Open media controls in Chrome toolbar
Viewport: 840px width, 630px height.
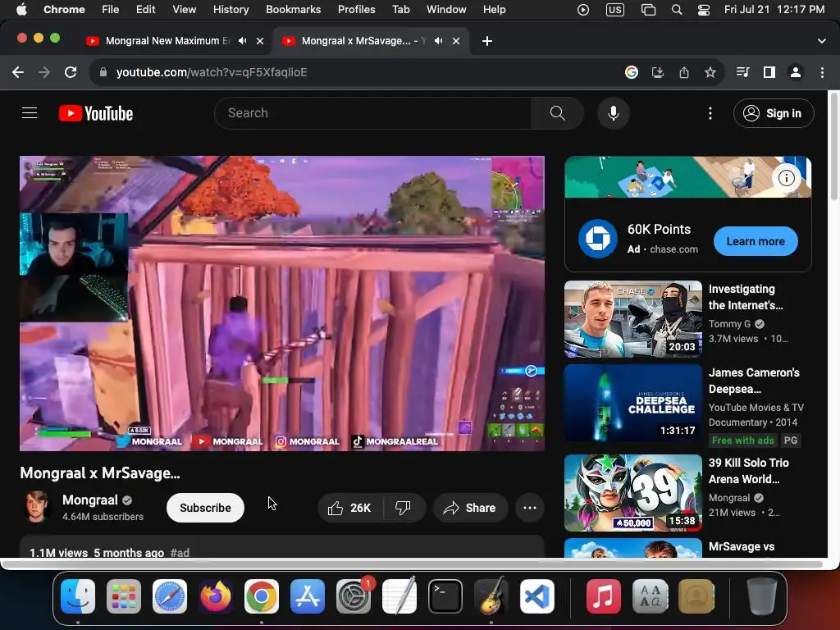coord(742,72)
